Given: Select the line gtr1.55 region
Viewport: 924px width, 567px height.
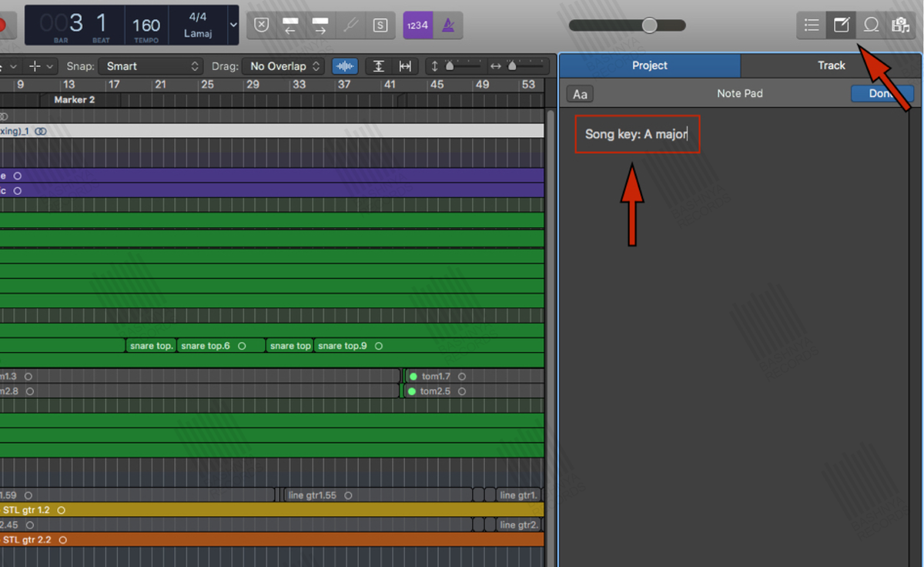Looking at the screenshot, I should point(377,495).
